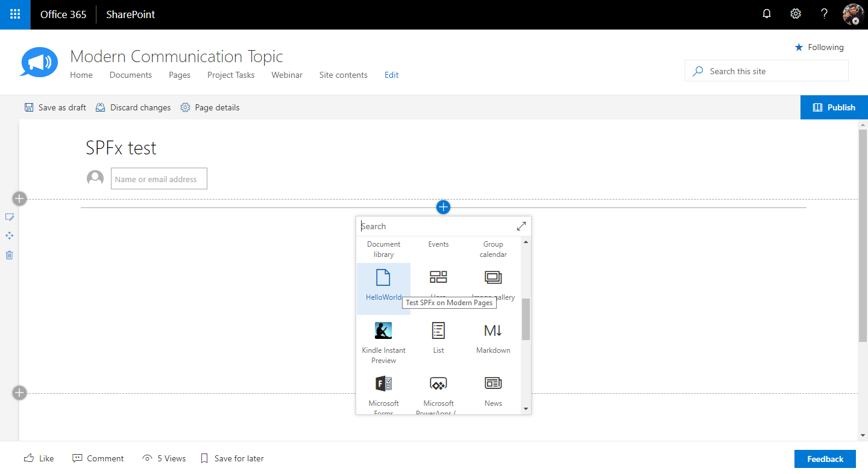Toggle Like on this page

pyautogui.click(x=39, y=458)
